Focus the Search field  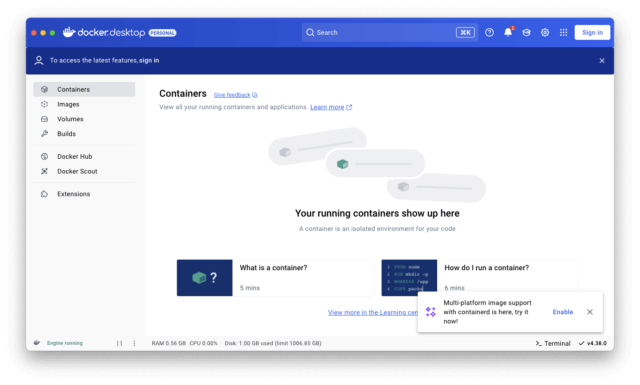[390, 33]
